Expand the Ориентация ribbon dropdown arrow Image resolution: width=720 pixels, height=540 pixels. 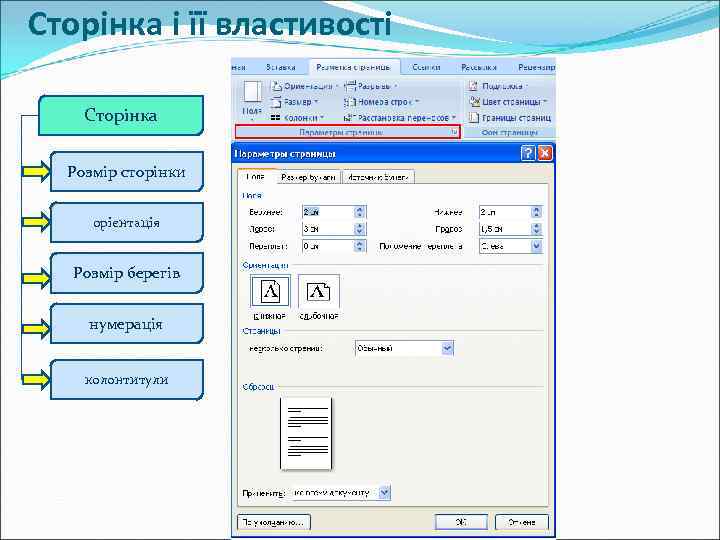click(x=337, y=86)
